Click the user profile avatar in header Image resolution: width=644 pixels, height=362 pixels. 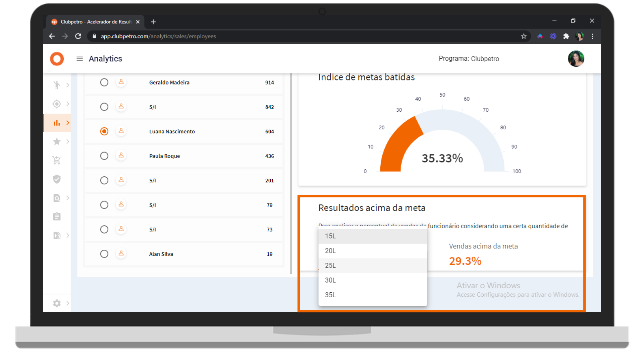[576, 59]
